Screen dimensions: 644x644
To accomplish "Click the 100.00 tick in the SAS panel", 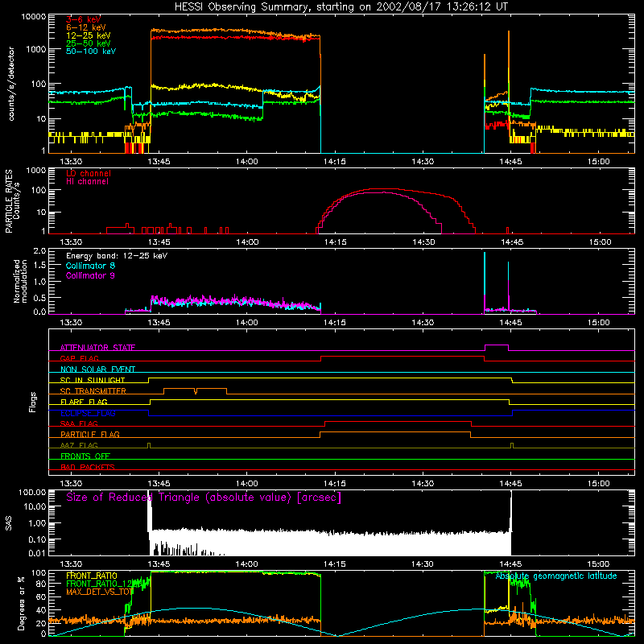I will click(32, 493).
